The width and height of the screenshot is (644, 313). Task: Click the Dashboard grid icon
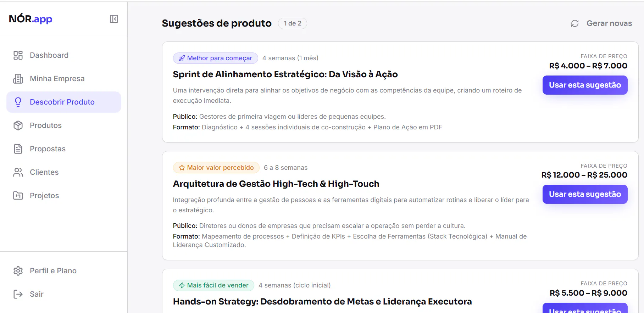[18, 55]
